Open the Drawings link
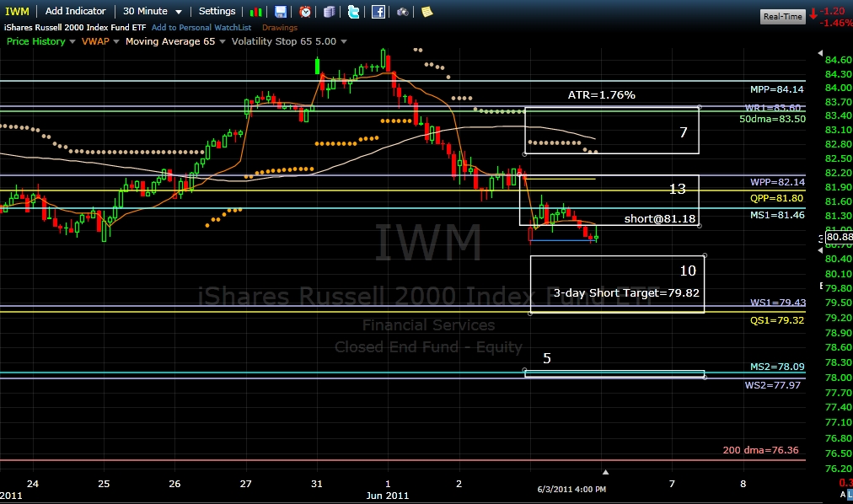Image resolution: width=853 pixels, height=504 pixels. 280,27
